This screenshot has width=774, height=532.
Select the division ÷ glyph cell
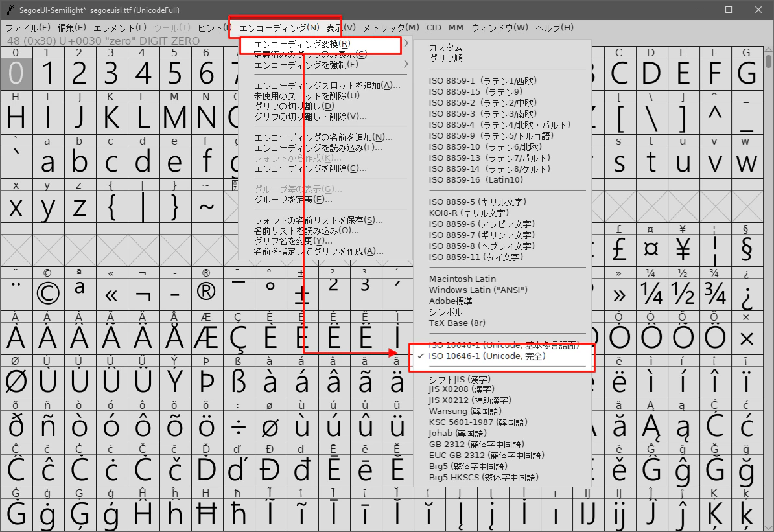238,426
